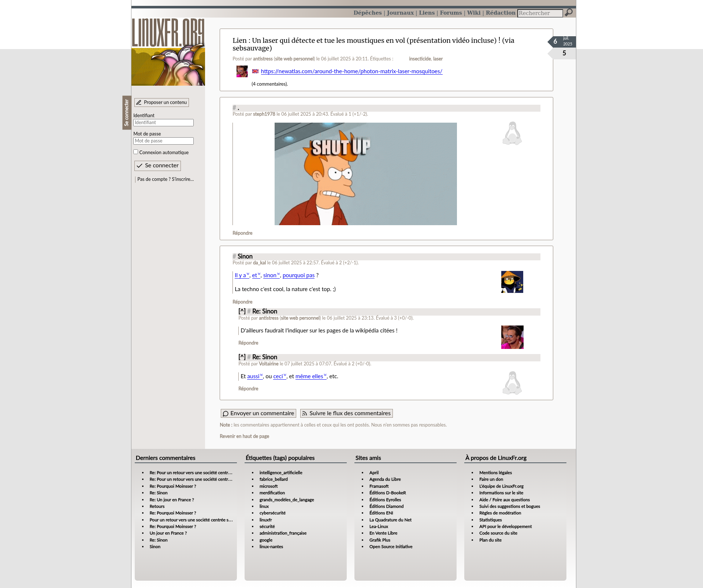Screen dimensions: 703x588
Task: Open the 'même elles' Wikipedia link
Action: click(310, 376)
